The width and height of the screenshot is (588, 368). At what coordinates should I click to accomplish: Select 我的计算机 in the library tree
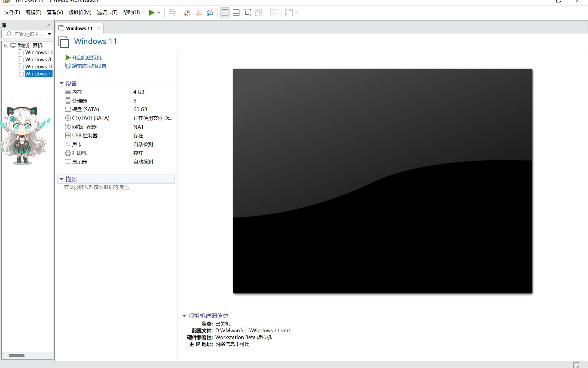pyautogui.click(x=30, y=45)
